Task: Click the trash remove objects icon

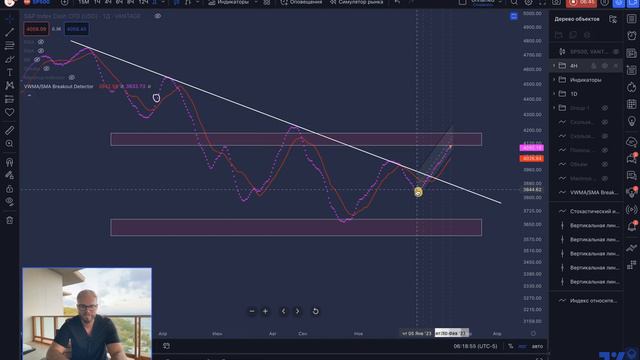Action: pos(9,220)
